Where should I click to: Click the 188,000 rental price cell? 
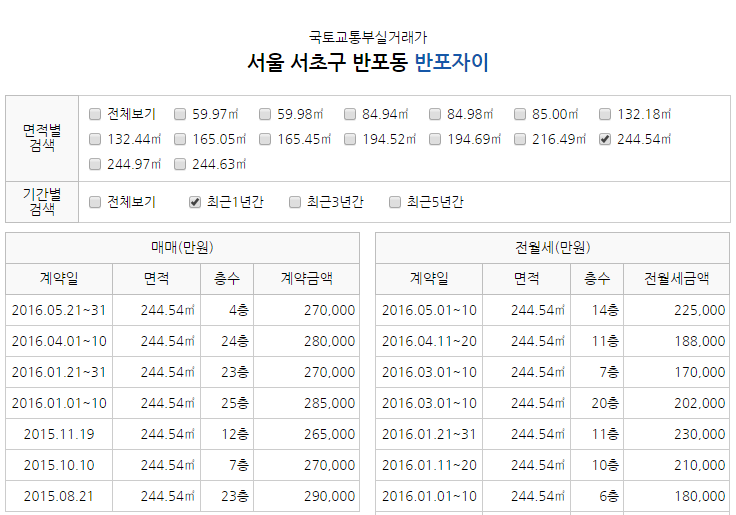676,341
